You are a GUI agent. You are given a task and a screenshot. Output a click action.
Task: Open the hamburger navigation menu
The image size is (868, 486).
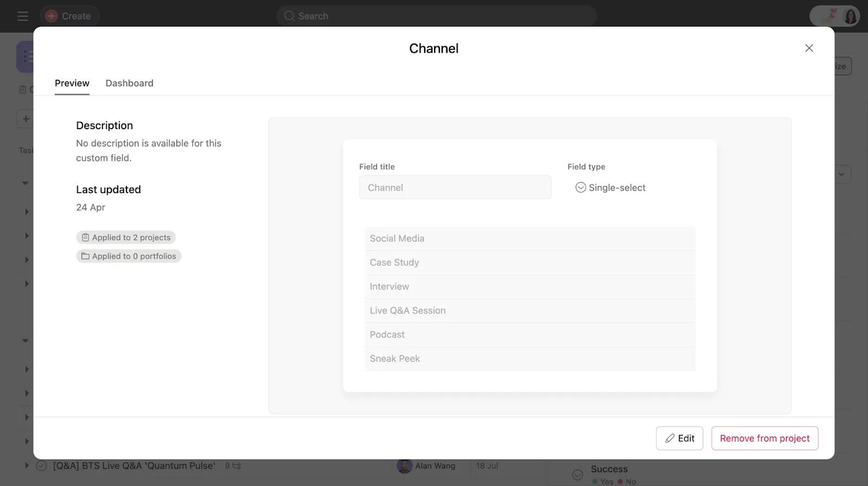pos(22,16)
